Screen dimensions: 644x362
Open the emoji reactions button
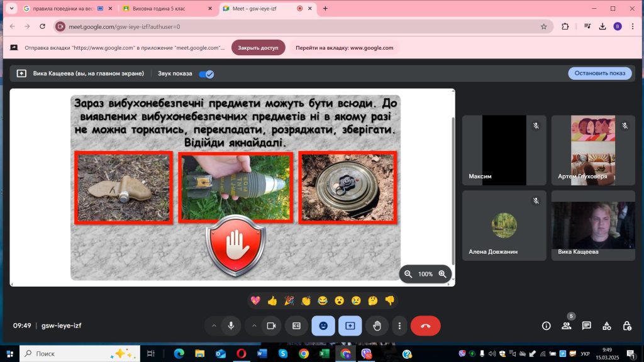[x=323, y=326]
